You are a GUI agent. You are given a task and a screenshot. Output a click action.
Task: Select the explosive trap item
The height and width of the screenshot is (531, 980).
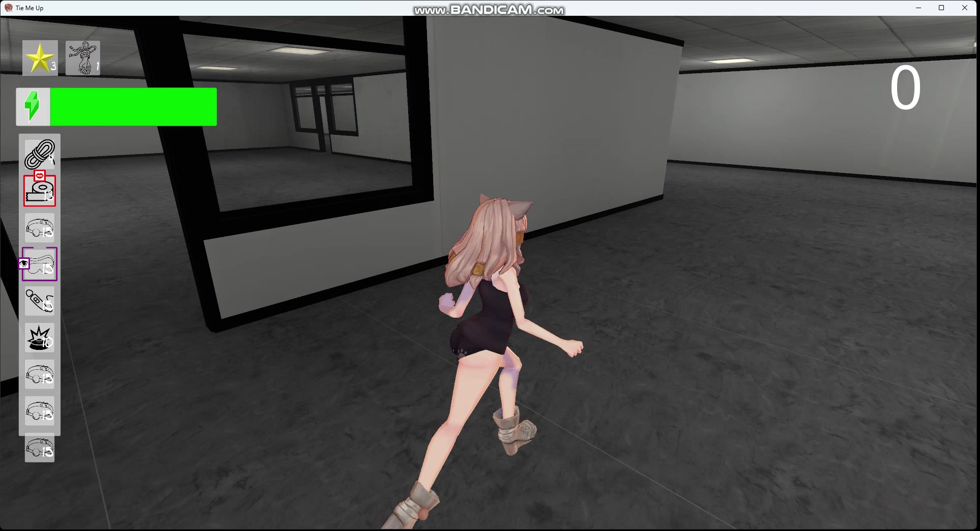[40, 338]
